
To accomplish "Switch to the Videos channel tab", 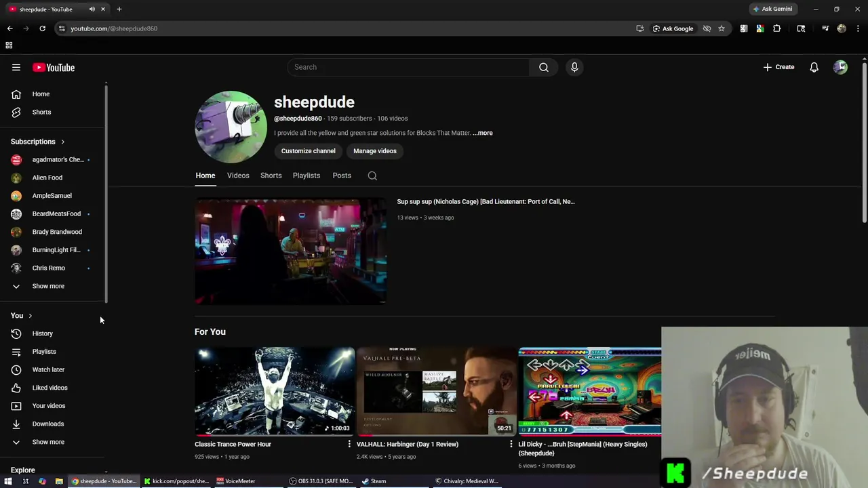I will coord(238,176).
